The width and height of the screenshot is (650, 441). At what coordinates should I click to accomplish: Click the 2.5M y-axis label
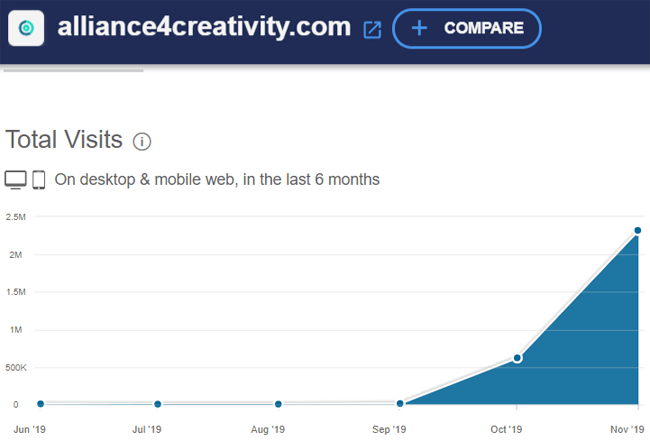pyautogui.click(x=16, y=217)
